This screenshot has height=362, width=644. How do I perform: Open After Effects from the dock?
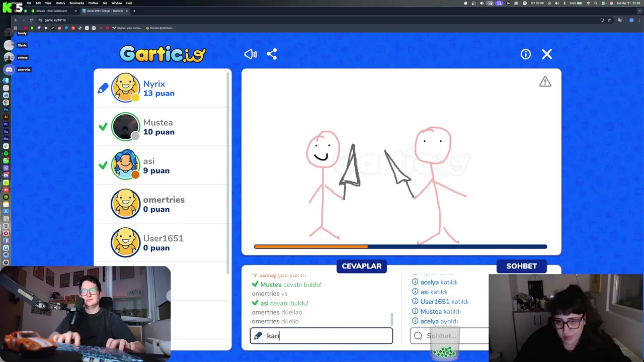(x=6, y=132)
